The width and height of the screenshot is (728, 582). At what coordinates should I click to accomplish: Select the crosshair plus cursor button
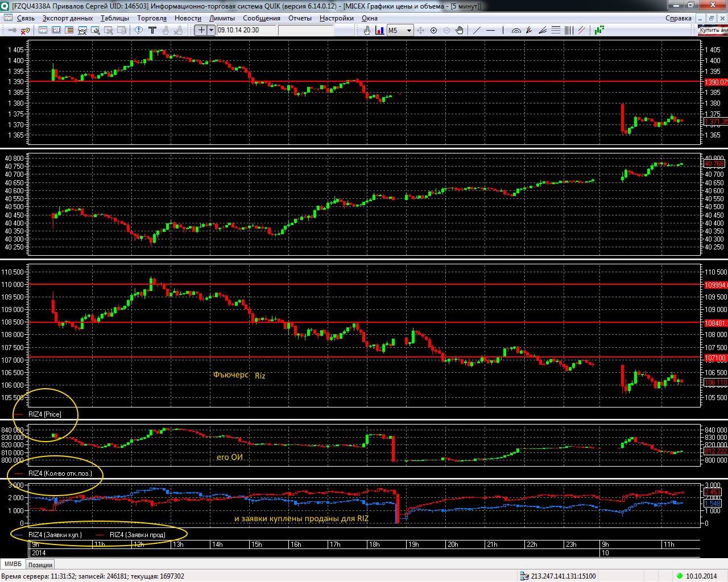(x=201, y=30)
